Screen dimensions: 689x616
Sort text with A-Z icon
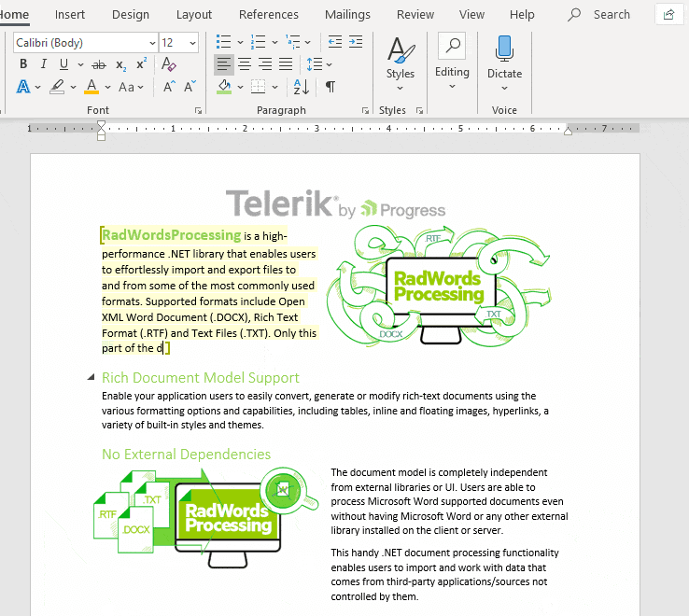(x=302, y=87)
